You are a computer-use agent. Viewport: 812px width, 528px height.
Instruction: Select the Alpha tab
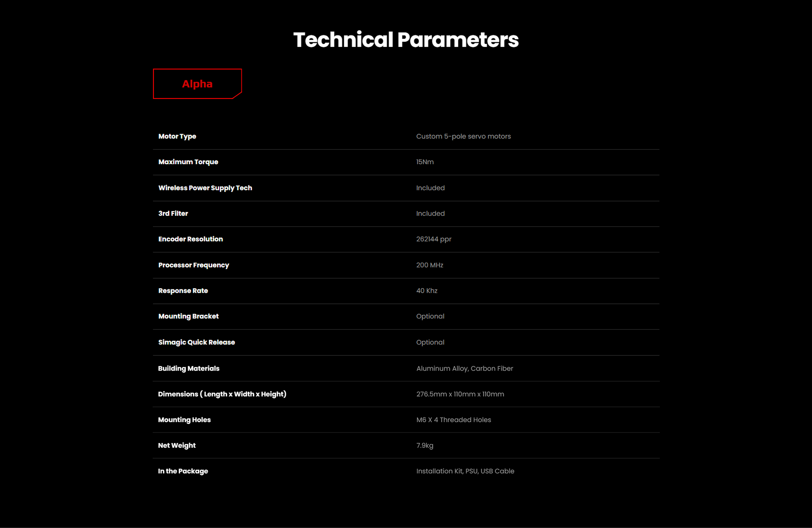(197, 84)
